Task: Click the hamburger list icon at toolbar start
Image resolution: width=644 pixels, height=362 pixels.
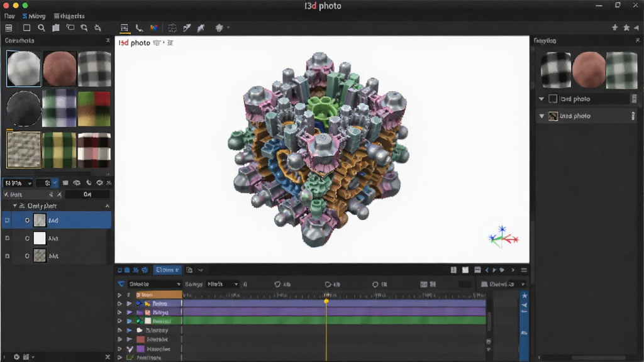Action: click(x=9, y=28)
